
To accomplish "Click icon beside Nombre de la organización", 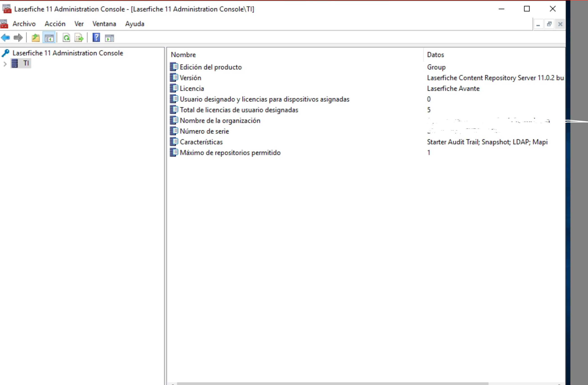I will point(174,120).
